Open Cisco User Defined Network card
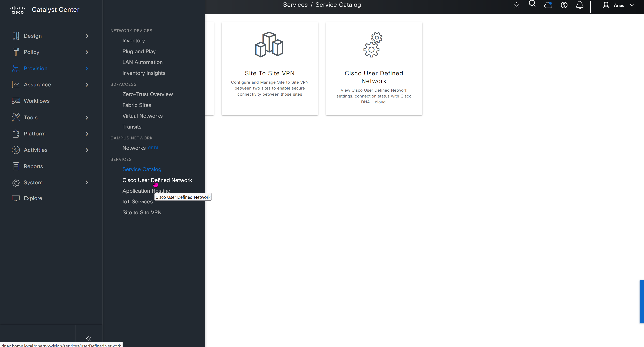Image resolution: width=644 pixels, height=347 pixels. (374, 69)
